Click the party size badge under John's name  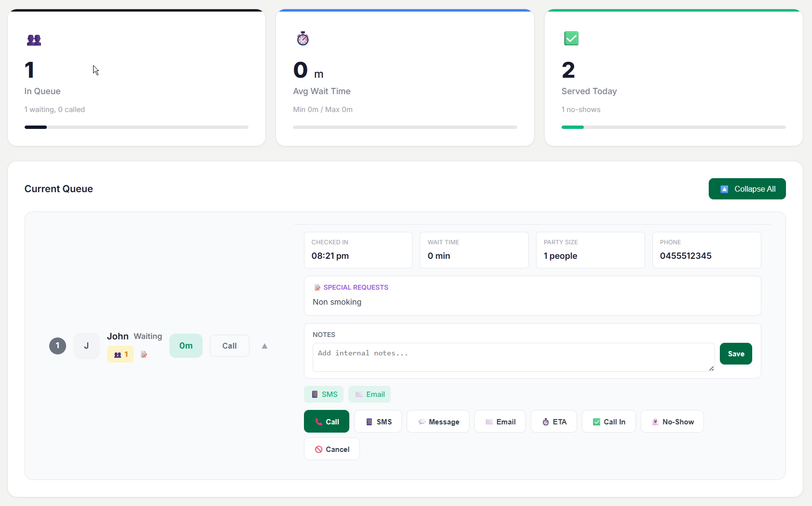click(120, 354)
